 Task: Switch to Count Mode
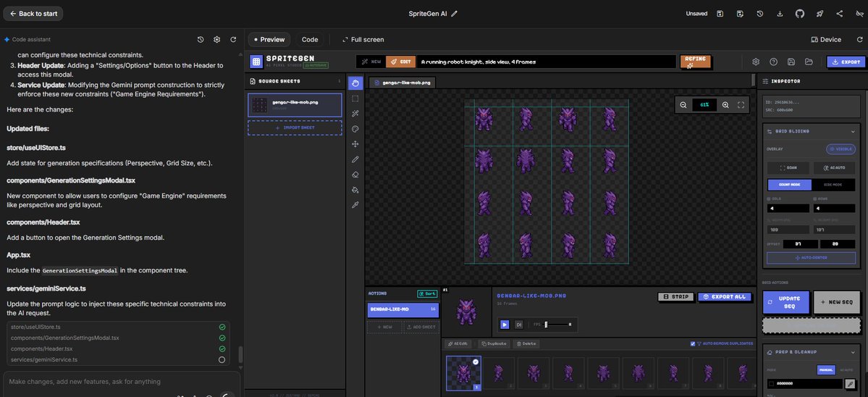tap(789, 185)
